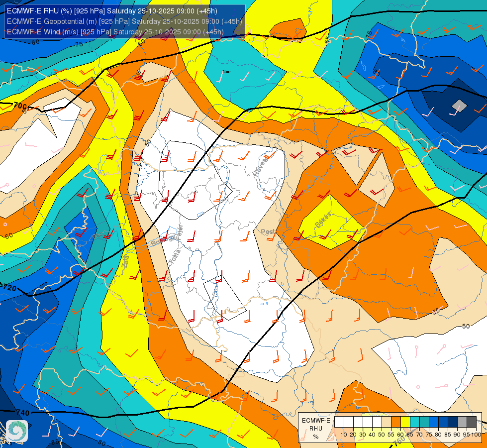The image size is (487, 448).
Task: Pick the light gray 90–95% legend swatch
Action: pos(462,422)
